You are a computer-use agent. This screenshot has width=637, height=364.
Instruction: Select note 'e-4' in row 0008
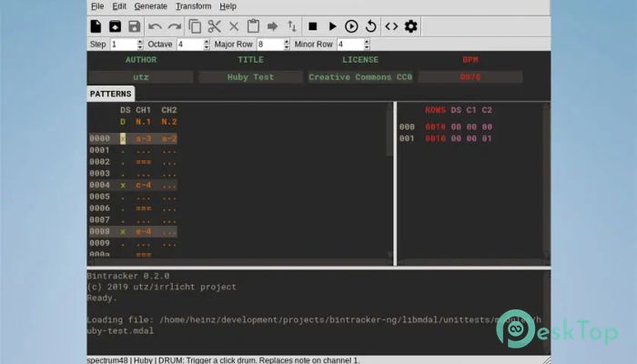[x=144, y=231]
